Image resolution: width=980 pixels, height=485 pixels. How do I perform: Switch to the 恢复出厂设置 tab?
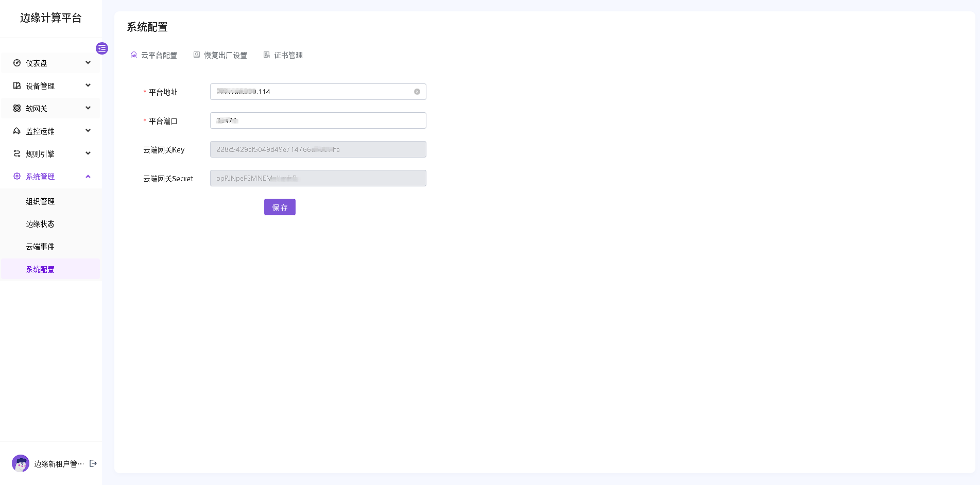click(220, 55)
